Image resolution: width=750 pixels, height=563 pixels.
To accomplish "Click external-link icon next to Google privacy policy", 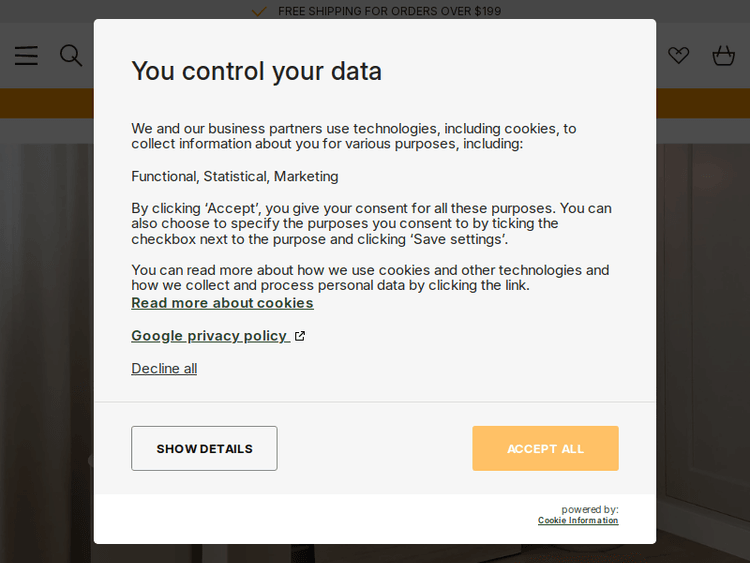I will click(x=300, y=336).
